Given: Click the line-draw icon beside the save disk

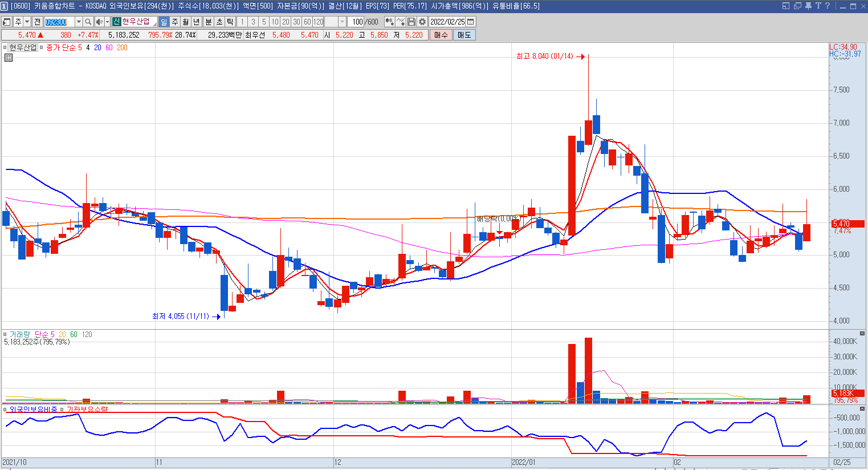Looking at the screenshot, I should (x=401, y=22).
